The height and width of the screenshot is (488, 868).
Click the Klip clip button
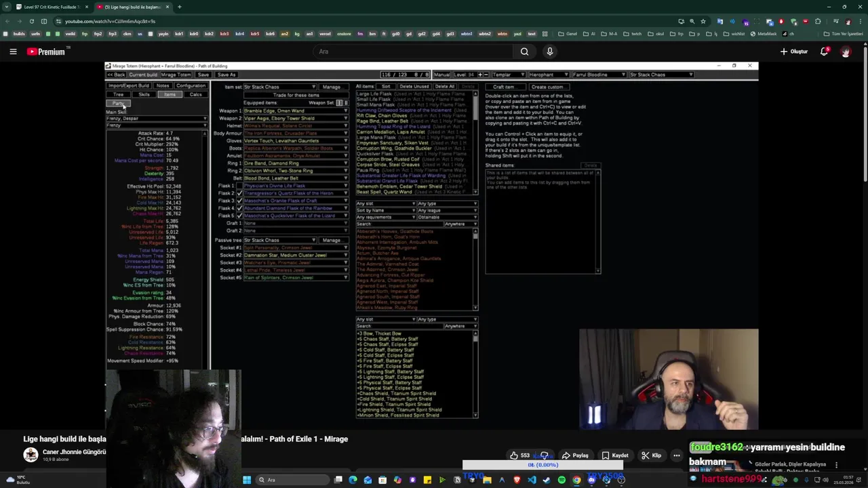(x=652, y=455)
